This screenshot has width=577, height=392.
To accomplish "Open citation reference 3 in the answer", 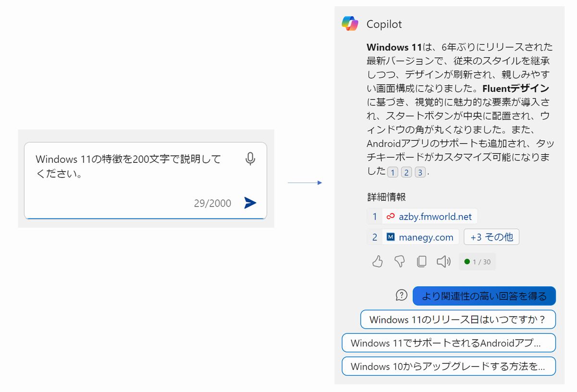I will (420, 172).
